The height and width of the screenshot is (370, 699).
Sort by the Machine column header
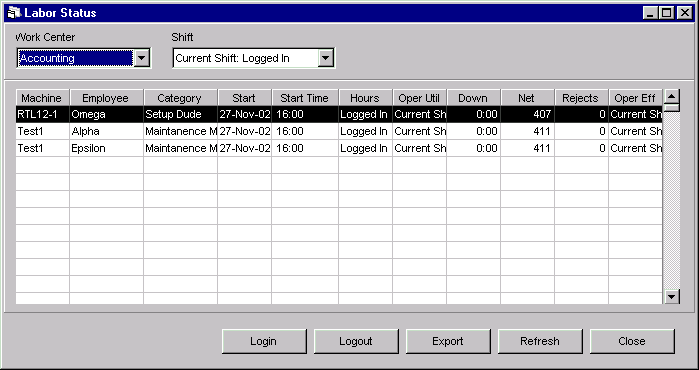42,98
